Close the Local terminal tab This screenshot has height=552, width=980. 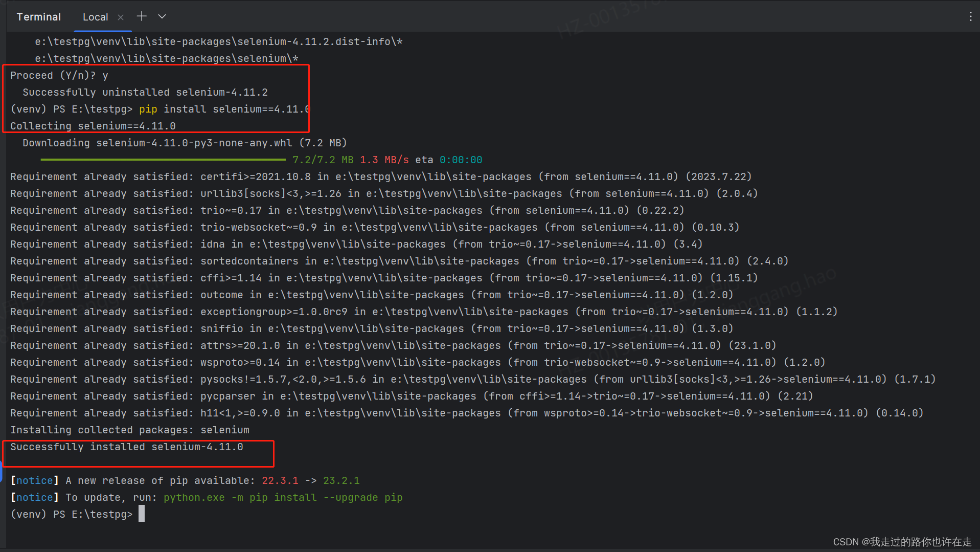click(121, 17)
